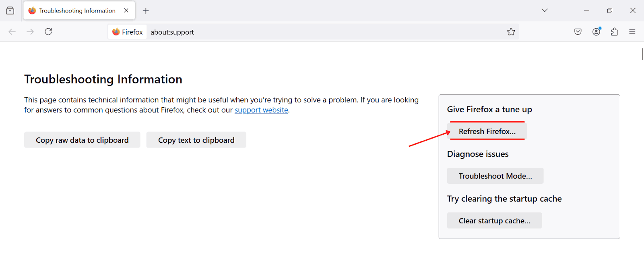The width and height of the screenshot is (644, 256).
Task: Go forward with the forward arrow
Action: tap(30, 32)
